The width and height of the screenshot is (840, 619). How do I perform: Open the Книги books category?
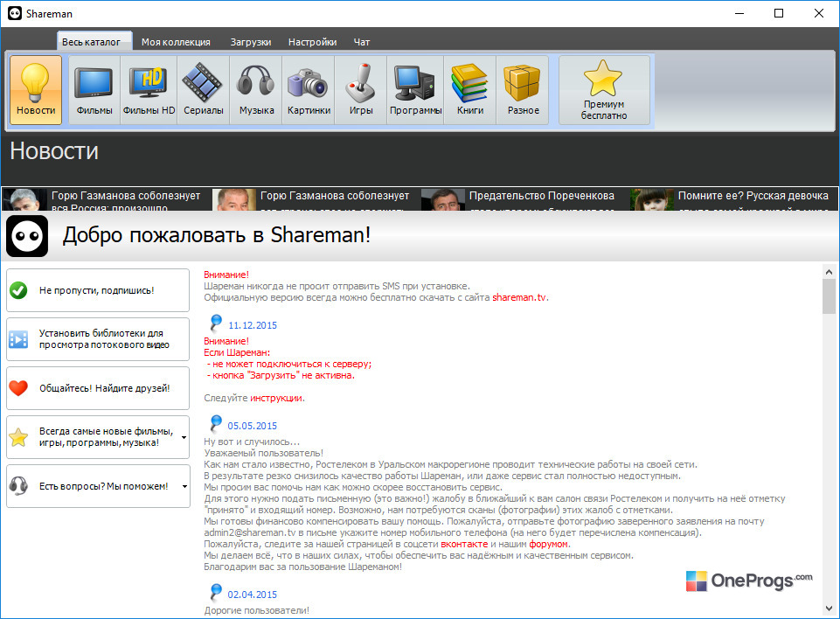click(x=469, y=90)
